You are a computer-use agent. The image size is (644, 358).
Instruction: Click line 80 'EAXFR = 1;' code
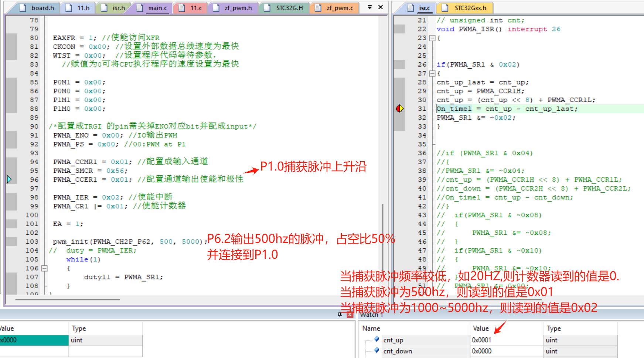click(x=75, y=38)
